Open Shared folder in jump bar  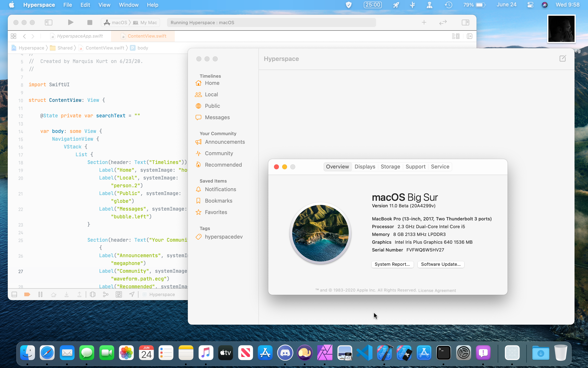coord(61,48)
